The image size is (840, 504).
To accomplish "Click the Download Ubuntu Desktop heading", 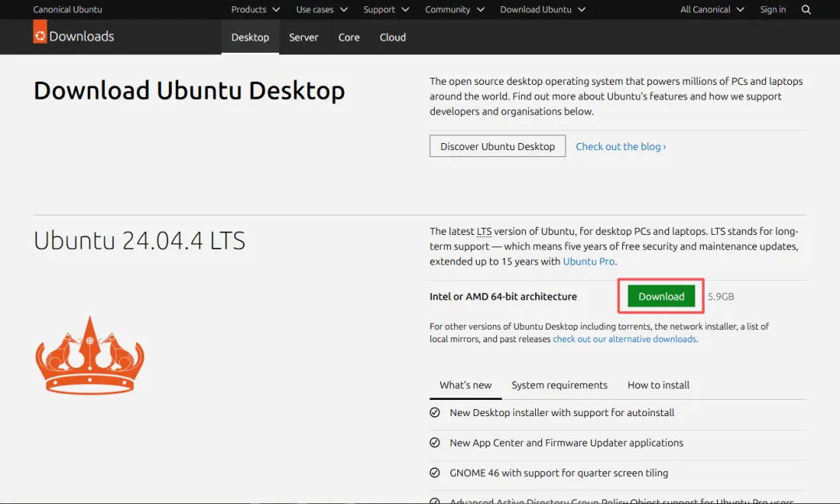I will click(189, 90).
